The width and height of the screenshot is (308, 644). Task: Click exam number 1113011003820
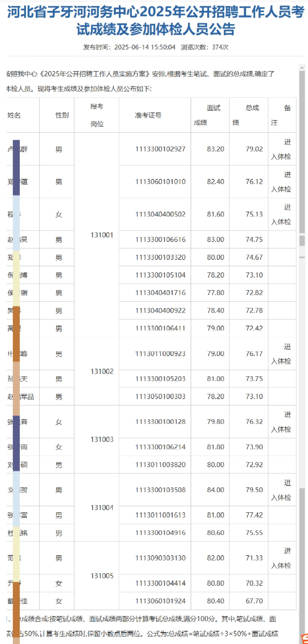pos(160,464)
